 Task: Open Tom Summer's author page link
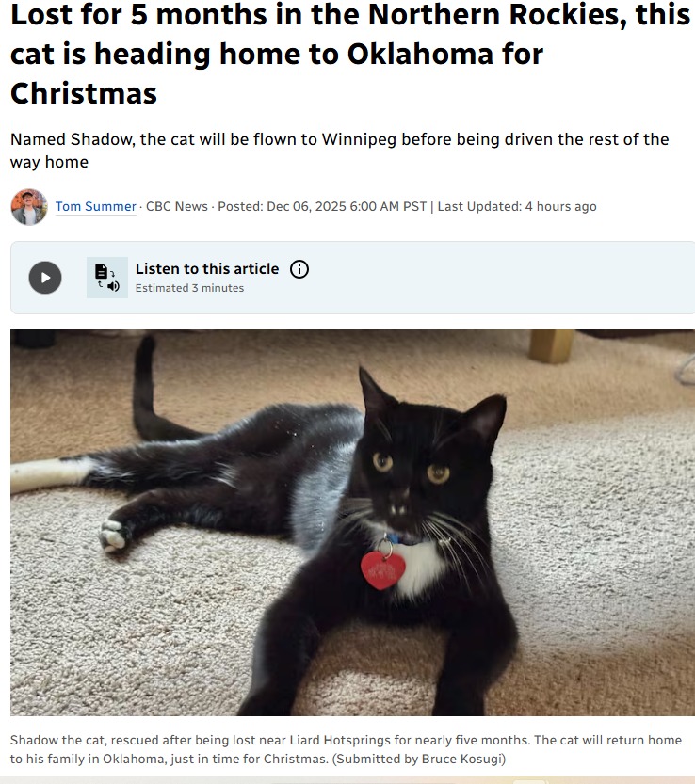(95, 206)
